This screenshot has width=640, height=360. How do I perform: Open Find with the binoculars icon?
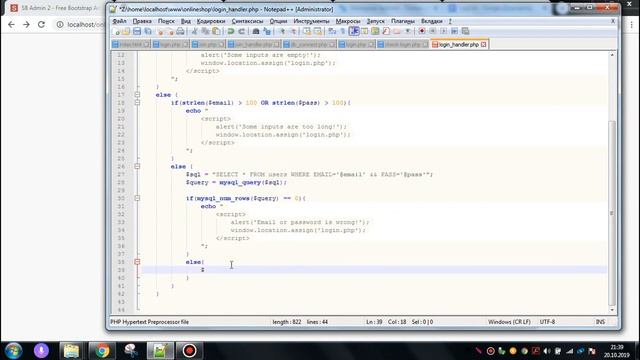[x=256, y=31]
